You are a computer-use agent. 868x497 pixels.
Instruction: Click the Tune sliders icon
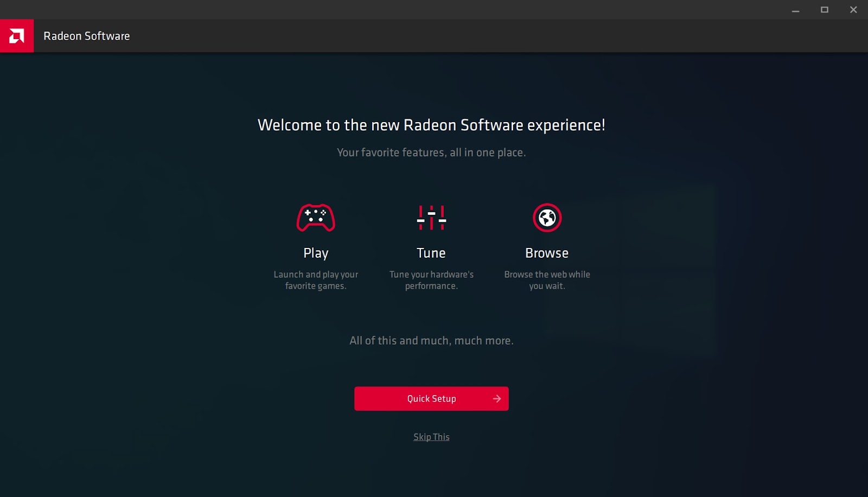(431, 218)
